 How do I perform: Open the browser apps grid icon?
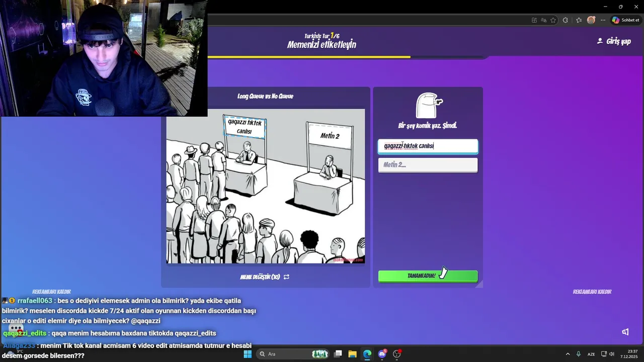coord(534,20)
